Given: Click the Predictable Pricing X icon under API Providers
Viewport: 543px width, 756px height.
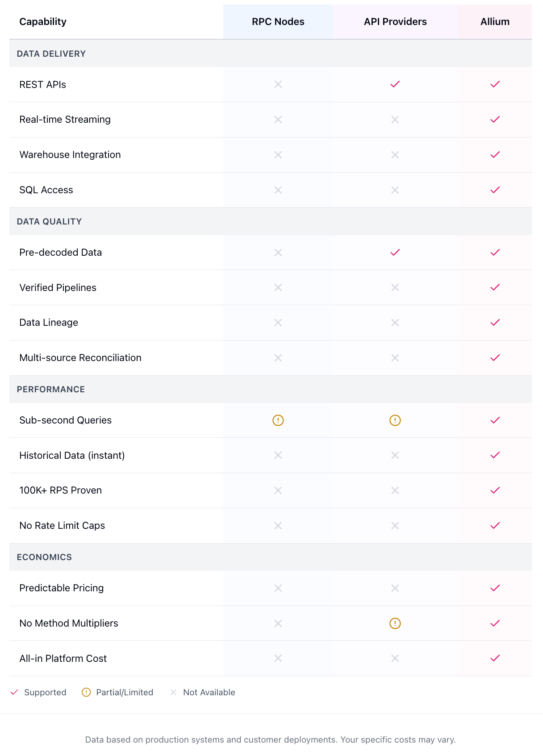Looking at the screenshot, I should coord(395,588).
